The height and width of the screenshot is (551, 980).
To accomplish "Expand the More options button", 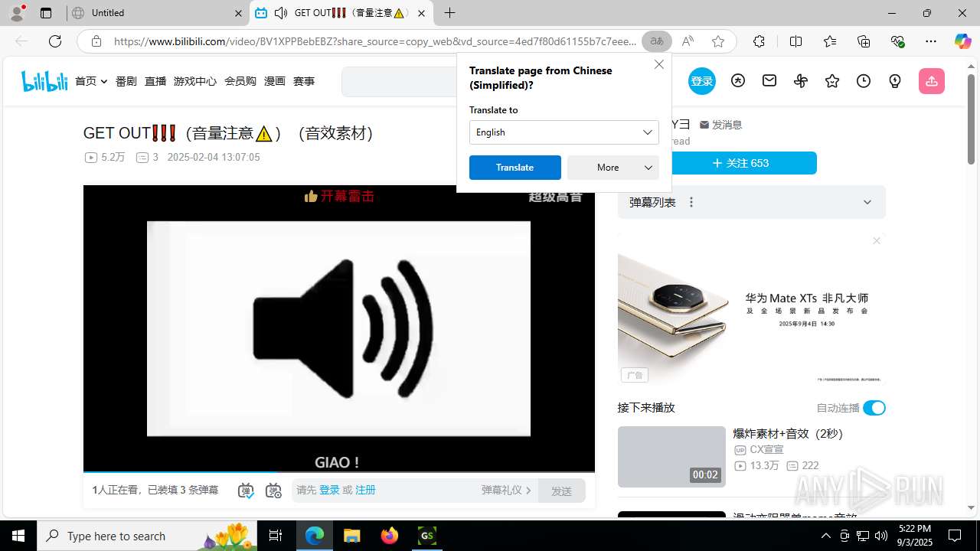I will [613, 168].
